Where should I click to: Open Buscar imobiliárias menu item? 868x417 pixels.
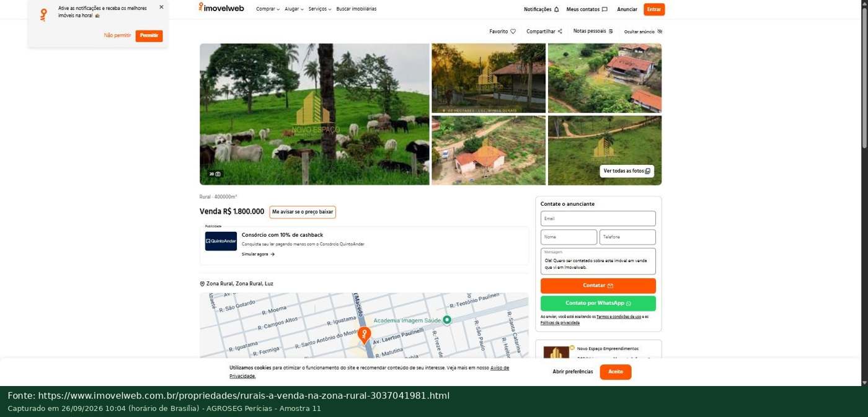tap(356, 9)
